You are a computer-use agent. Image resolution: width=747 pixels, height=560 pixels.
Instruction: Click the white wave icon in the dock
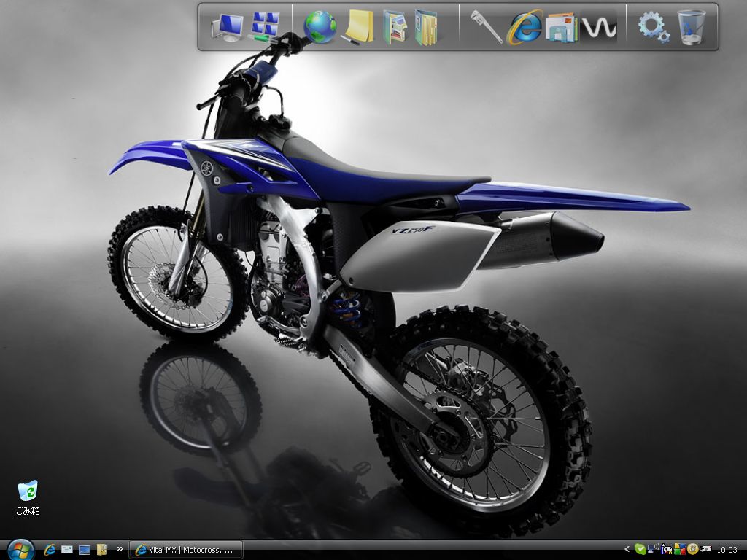(x=599, y=28)
